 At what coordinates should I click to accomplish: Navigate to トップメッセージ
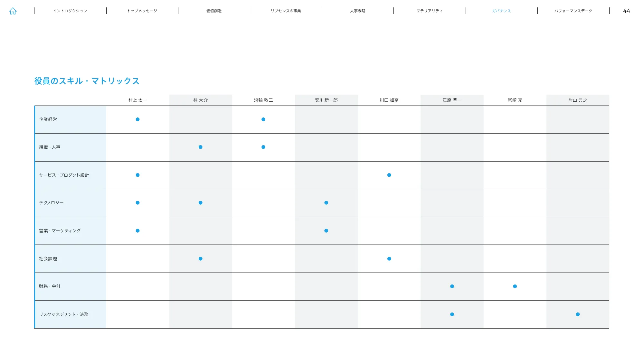tap(143, 11)
